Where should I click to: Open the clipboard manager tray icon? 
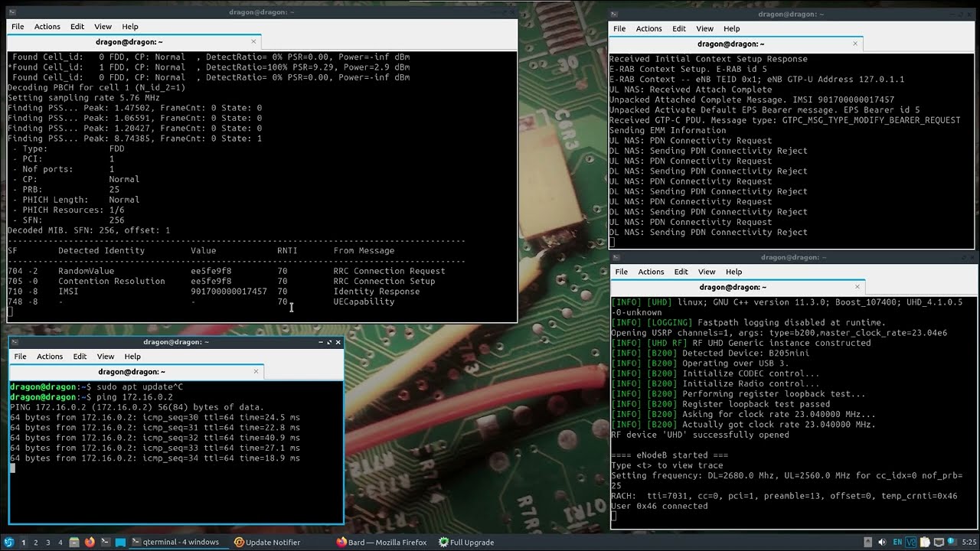coord(925,542)
